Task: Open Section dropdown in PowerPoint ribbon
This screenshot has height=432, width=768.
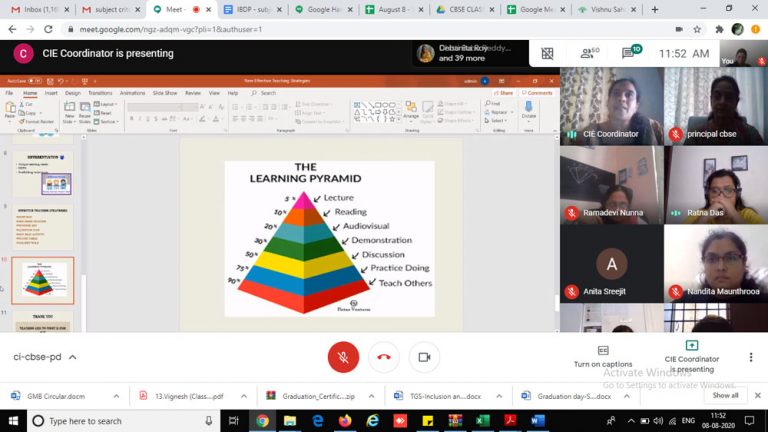Action: coord(107,121)
